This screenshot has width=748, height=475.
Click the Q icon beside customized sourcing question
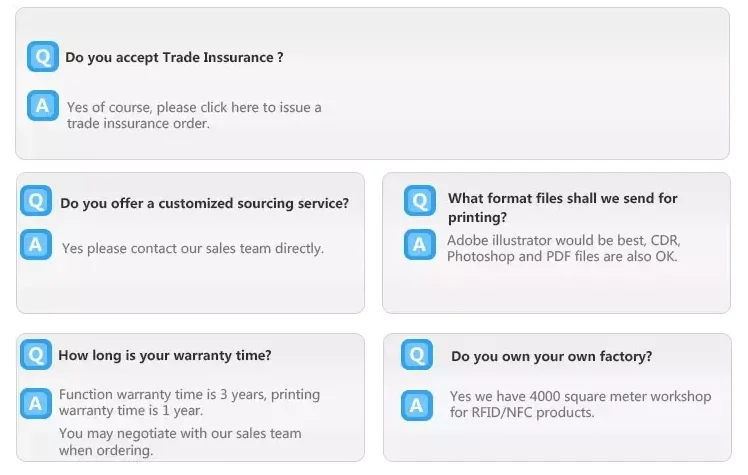tap(36, 202)
